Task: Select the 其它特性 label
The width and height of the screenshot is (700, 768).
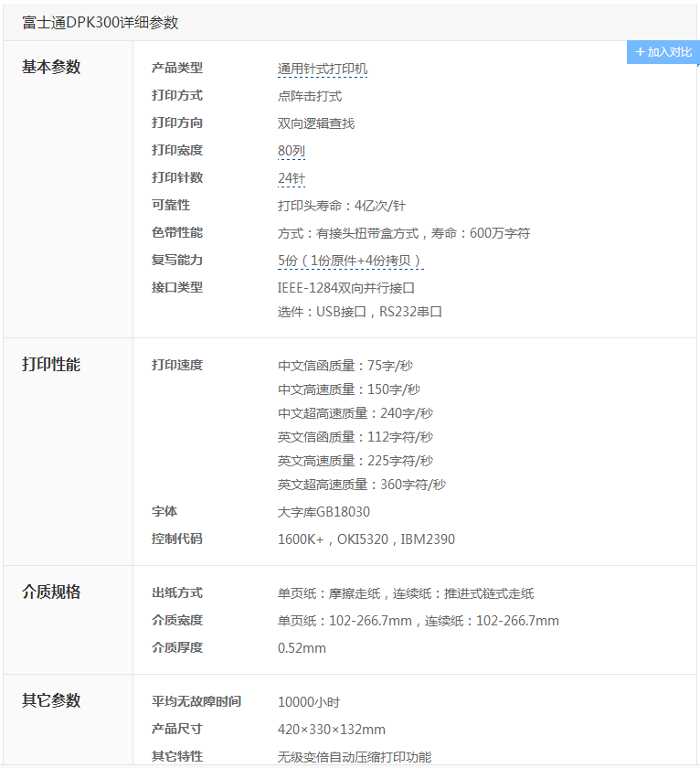Action: [x=176, y=756]
